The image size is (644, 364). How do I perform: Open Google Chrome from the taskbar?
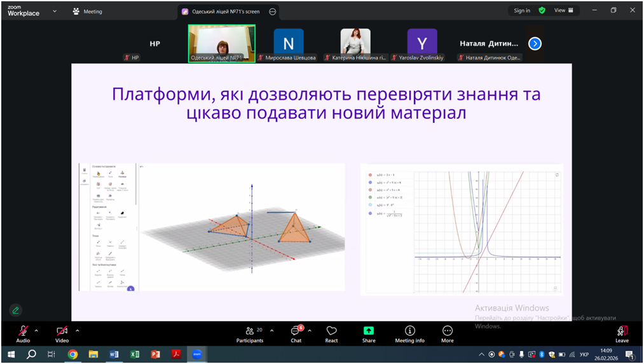pyautogui.click(x=72, y=354)
